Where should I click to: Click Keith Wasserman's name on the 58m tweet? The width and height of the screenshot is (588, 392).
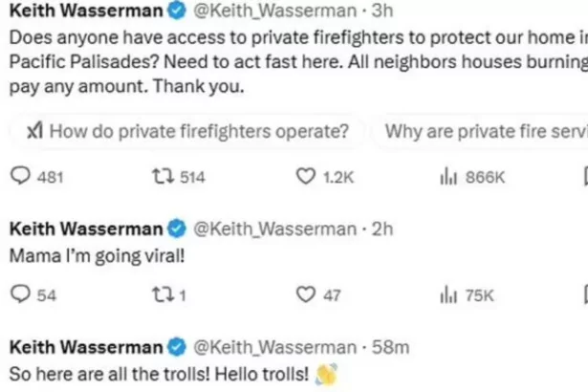[x=85, y=345]
